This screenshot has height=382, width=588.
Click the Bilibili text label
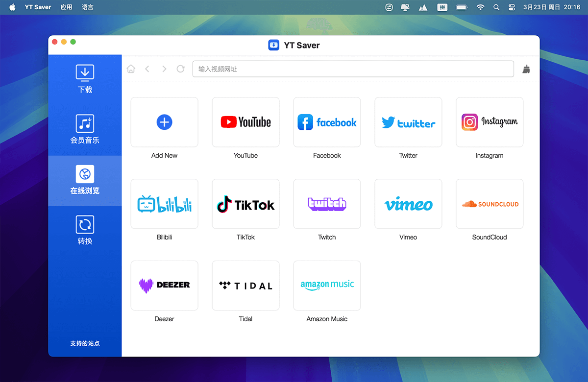pos(164,237)
